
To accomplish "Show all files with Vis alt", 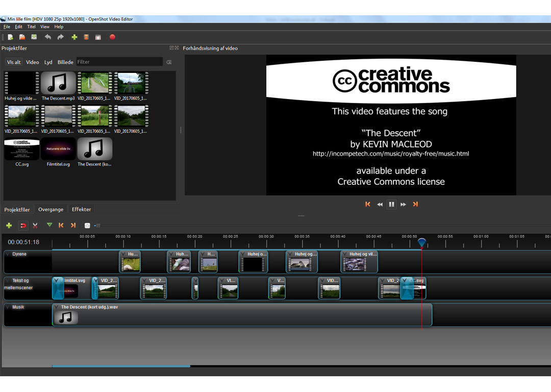I will pos(14,62).
